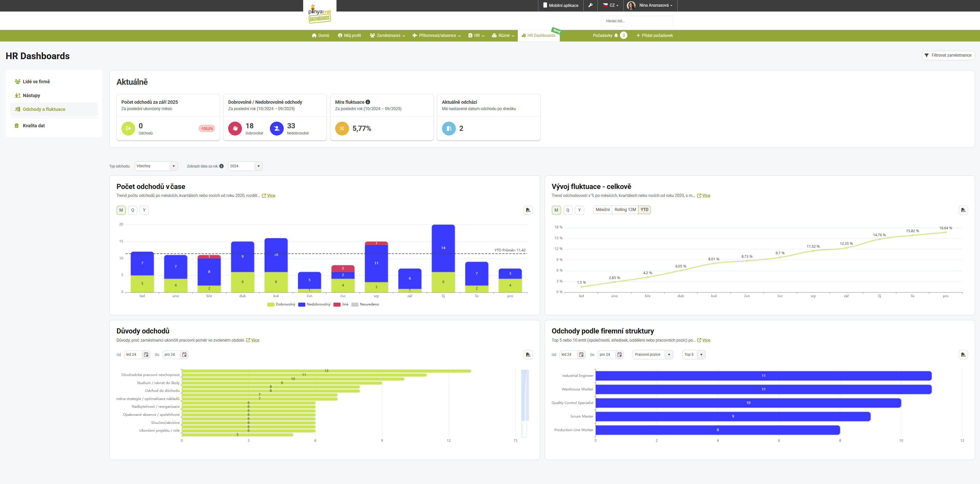This screenshot has height=484, width=980.
Task: Toggle Nedobrovolný legend color swatch
Action: coord(302,304)
